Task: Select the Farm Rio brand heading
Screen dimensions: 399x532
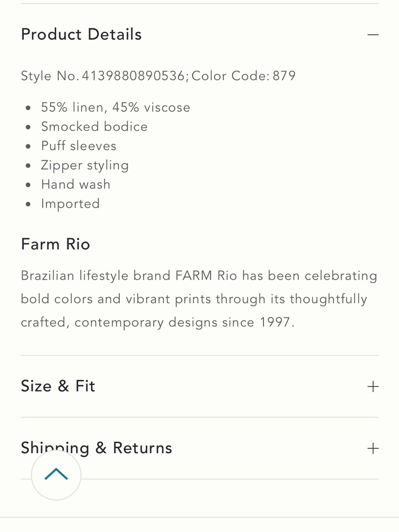Action: click(55, 244)
